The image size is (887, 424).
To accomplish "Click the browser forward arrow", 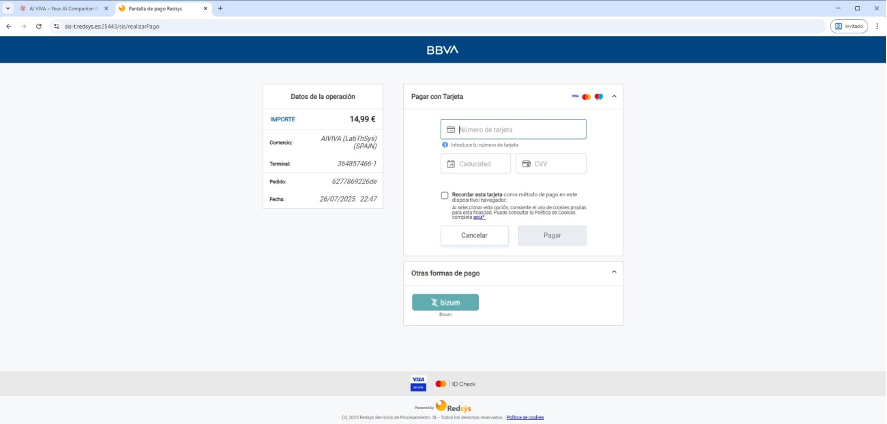I will (23, 26).
